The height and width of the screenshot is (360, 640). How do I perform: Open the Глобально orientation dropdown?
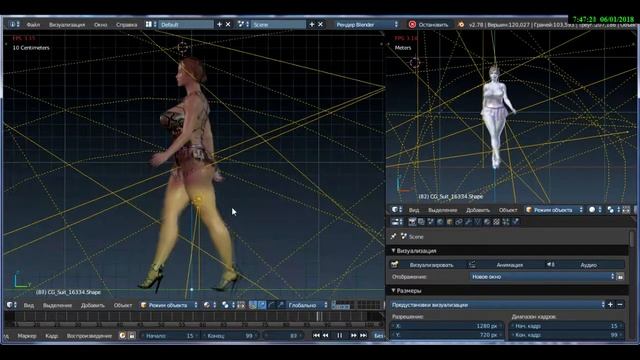coord(307,305)
